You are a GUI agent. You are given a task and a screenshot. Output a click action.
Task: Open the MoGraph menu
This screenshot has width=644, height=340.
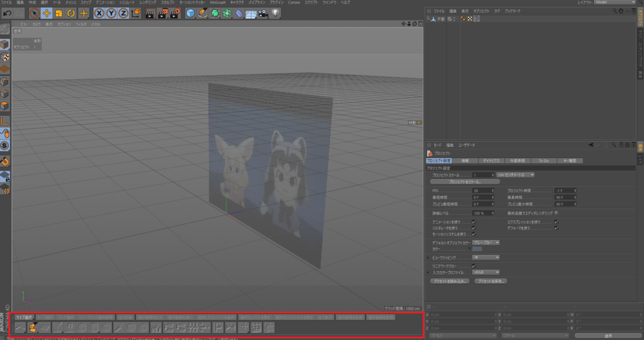(x=218, y=3)
